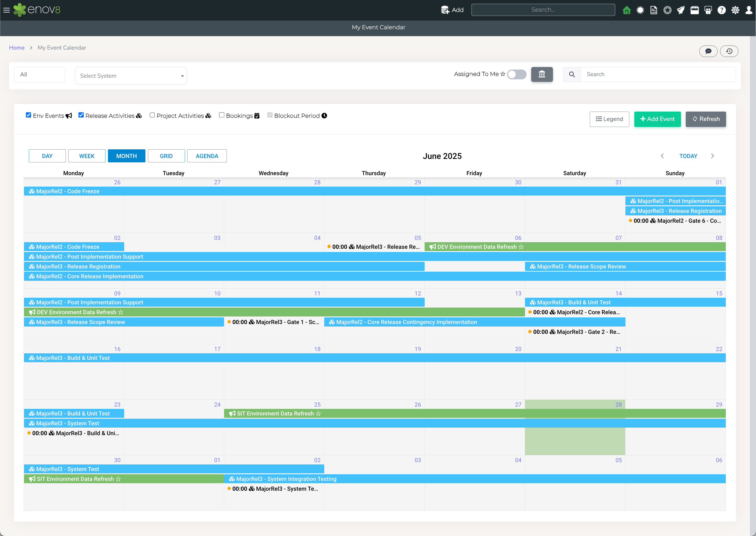This screenshot has height=536, width=756.
Task: Open MajorRel3 - Build & Uni... event on Monday 23
Action: click(74, 433)
